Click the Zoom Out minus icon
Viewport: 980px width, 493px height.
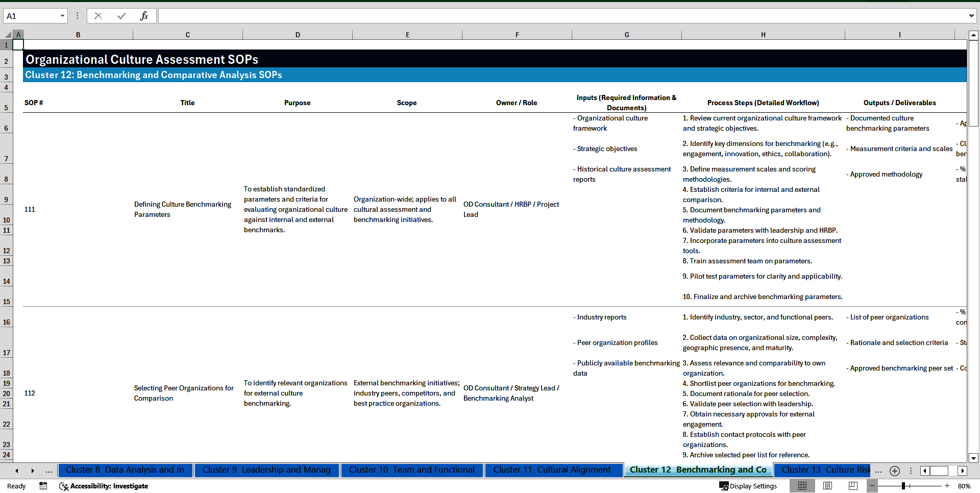(872, 486)
